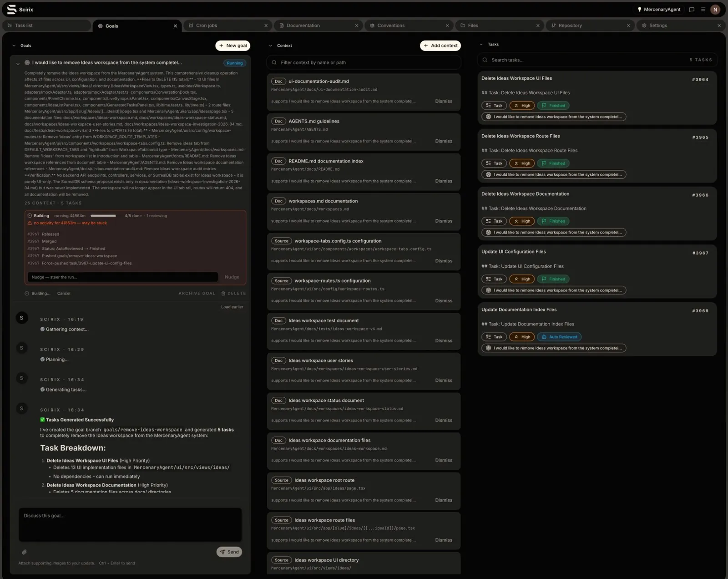Collapse the Context section chevron
728x579 pixels.
(271, 46)
